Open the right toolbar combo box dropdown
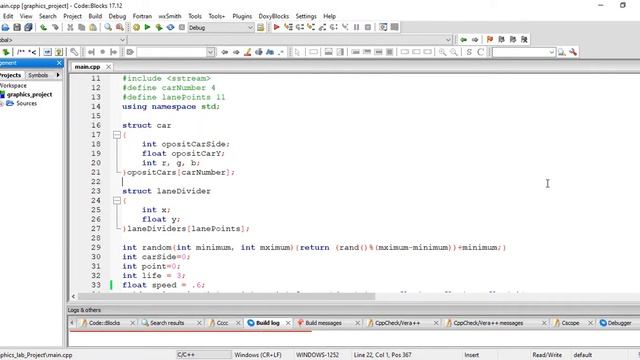The image size is (640, 360). (x=551, y=52)
